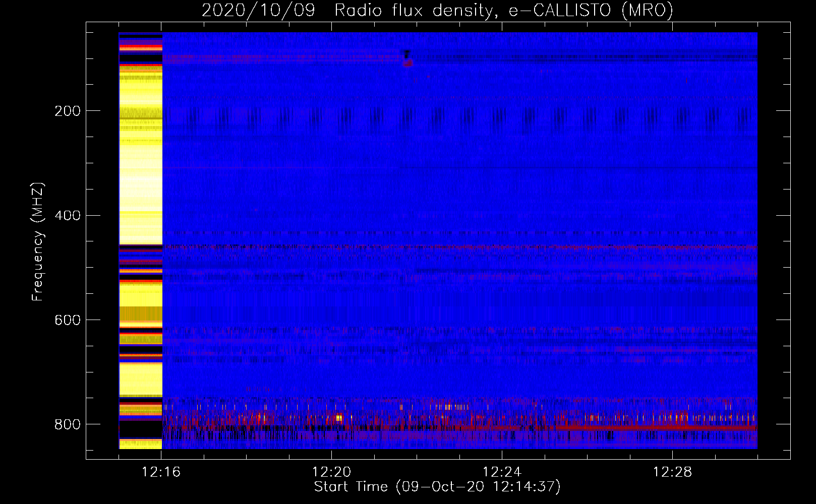Click the 12:20 time tick label
816x504 pixels.
(332, 472)
